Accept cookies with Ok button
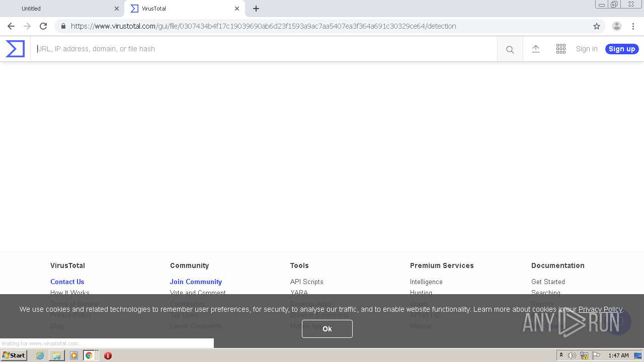 point(327,329)
